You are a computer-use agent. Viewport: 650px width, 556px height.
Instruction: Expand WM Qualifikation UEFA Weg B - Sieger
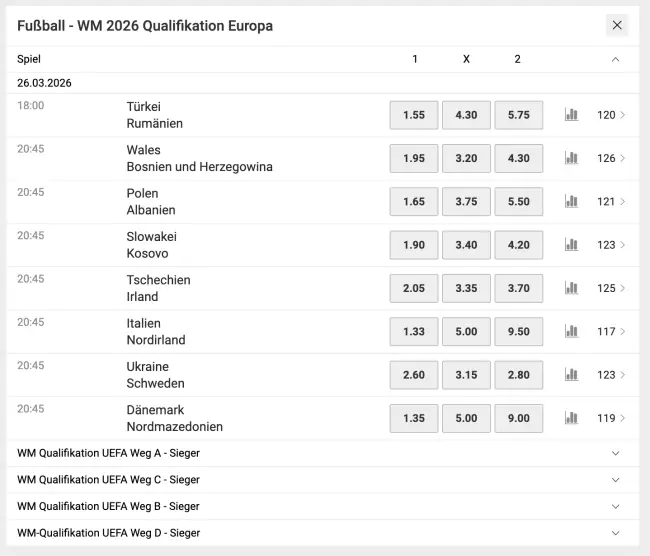pos(615,506)
